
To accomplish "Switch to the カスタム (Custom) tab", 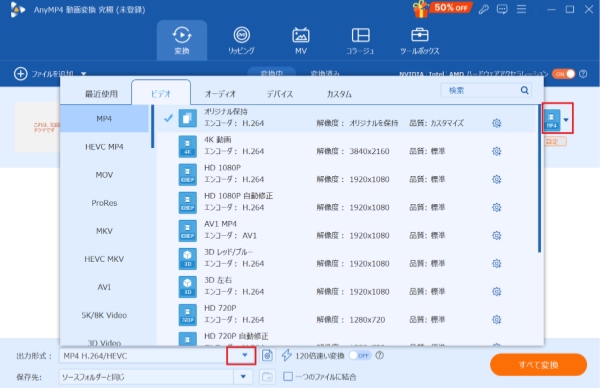I will pyautogui.click(x=339, y=94).
